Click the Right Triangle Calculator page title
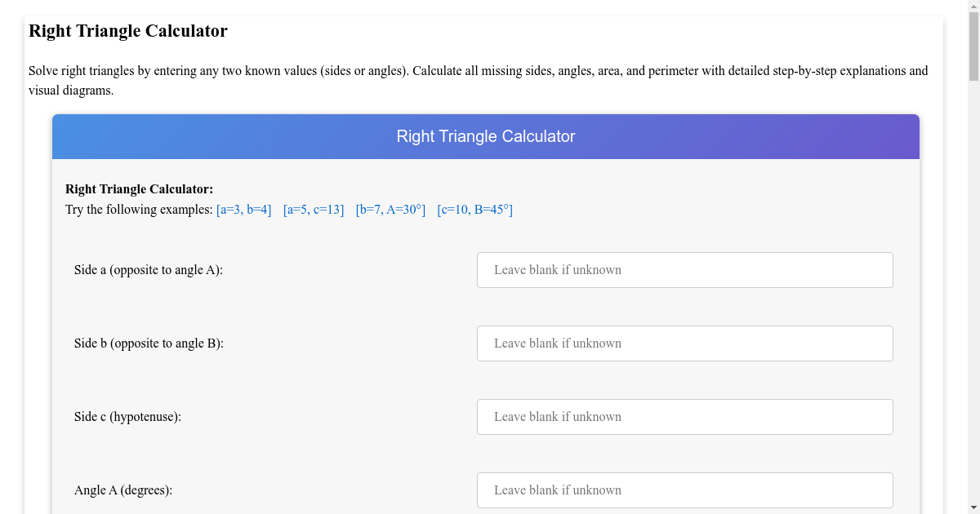The width and height of the screenshot is (980, 514). point(127,31)
